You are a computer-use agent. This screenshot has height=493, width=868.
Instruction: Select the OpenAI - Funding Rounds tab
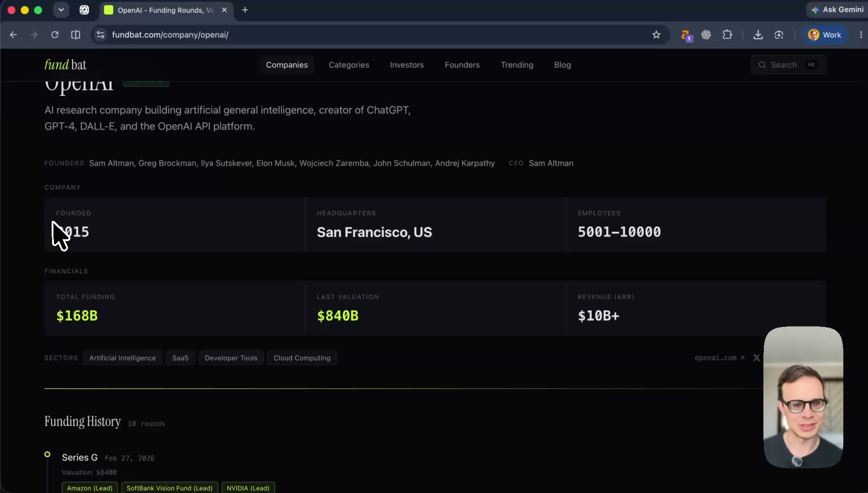click(165, 10)
